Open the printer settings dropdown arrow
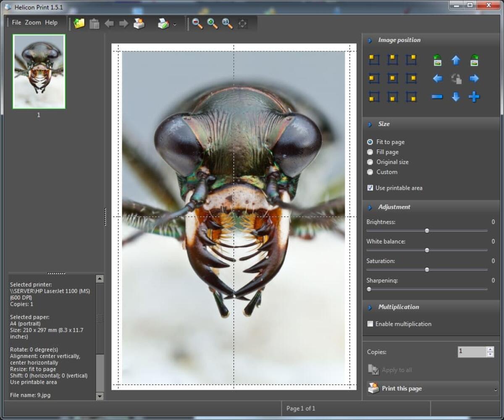The width and height of the screenshot is (504, 420). (173, 24)
